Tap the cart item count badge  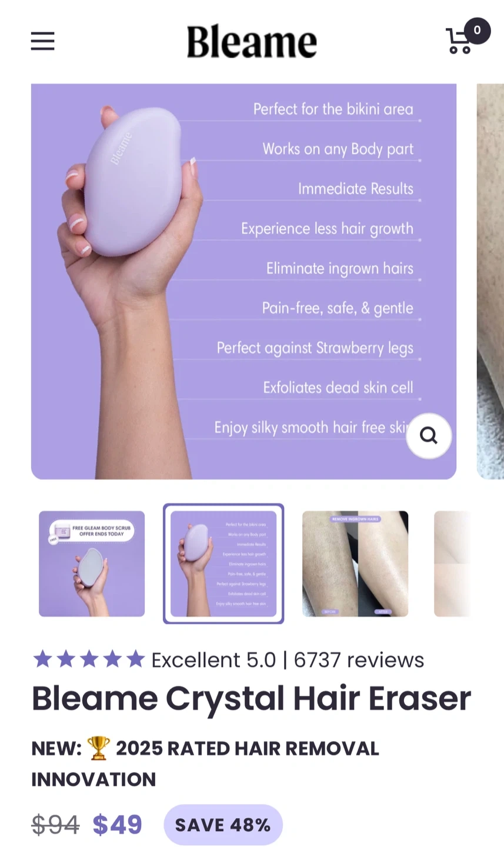(477, 31)
